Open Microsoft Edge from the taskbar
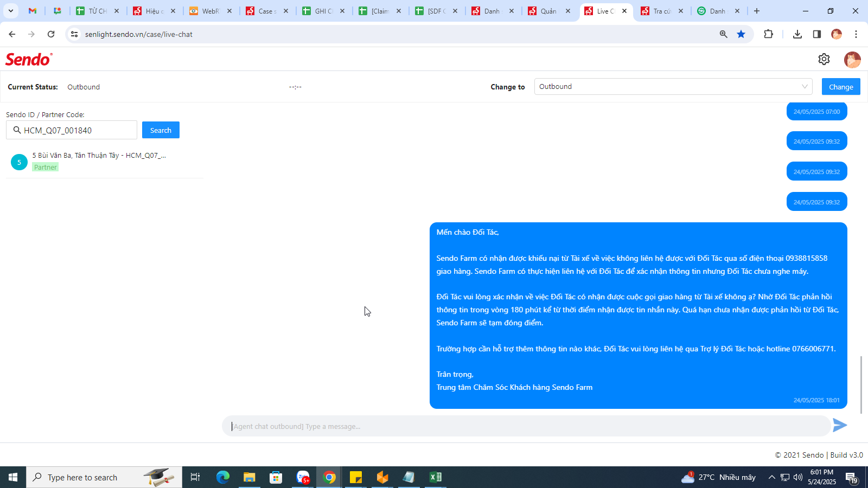 pyautogui.click(x=223, y=477)
